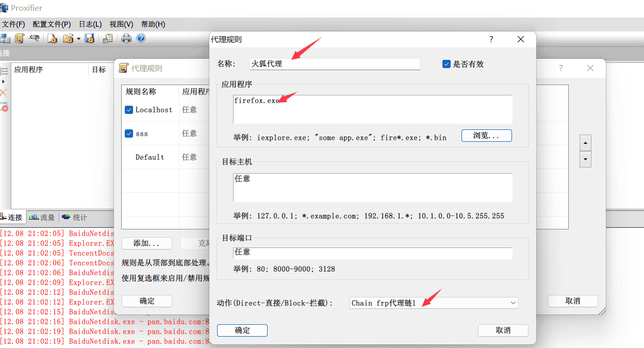The height and width of the screenshot is (348, 644).
Task: Switch to the 流量 tab
Action: (42, 218)
